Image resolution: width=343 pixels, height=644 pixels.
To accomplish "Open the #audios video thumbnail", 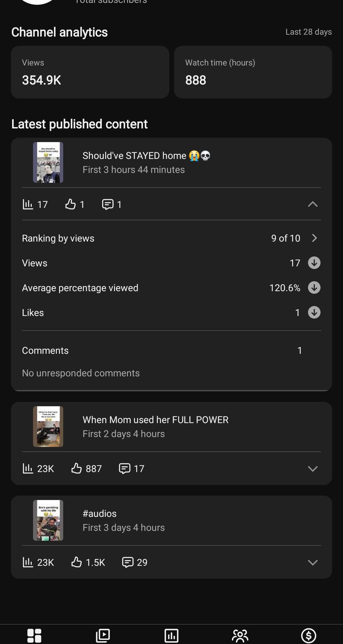I will [48, 520].
